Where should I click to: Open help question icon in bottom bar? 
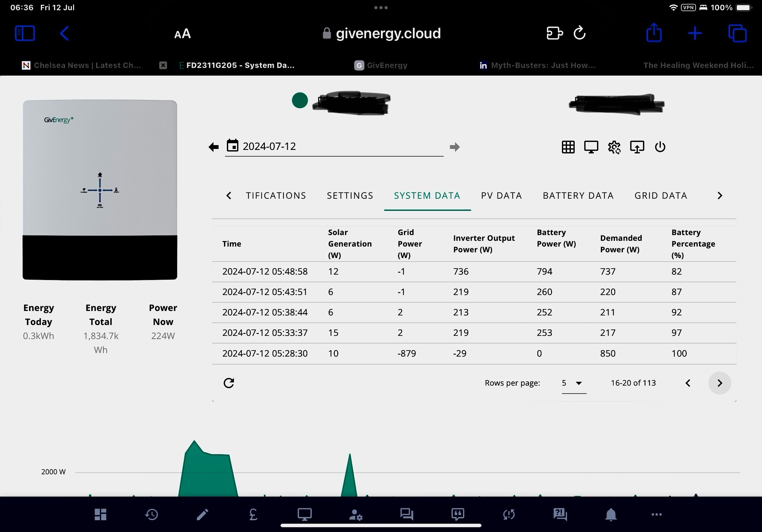[x=560, y=514]
